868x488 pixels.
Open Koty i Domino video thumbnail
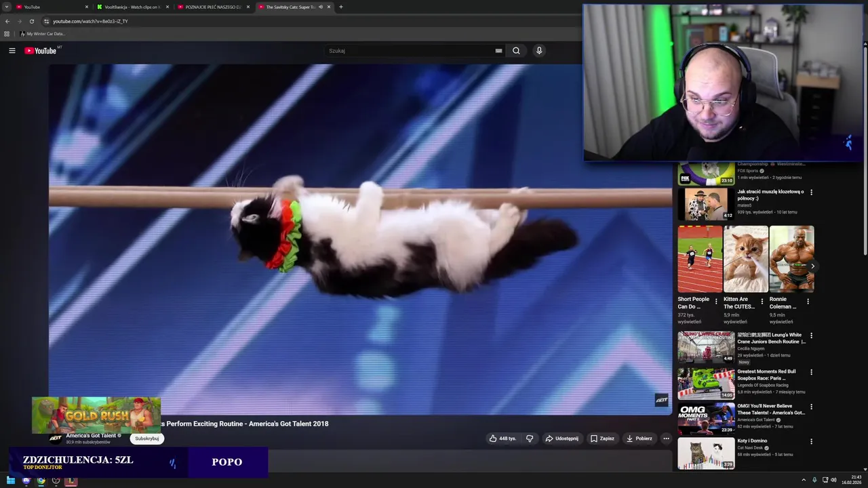point(706,453)
